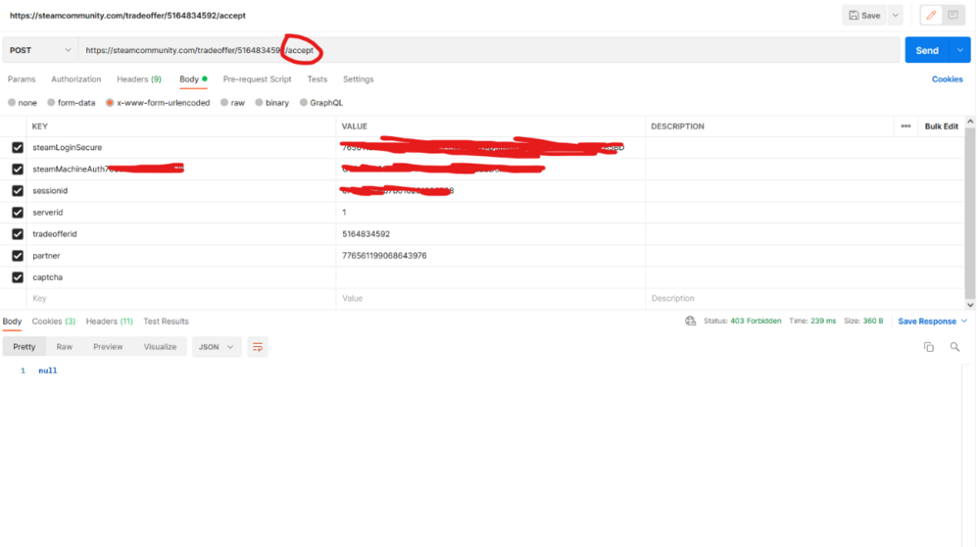The height and width of the screenshot is (547, 980).
Task: Click the serverid value 1
Action: tap(344, 213)
